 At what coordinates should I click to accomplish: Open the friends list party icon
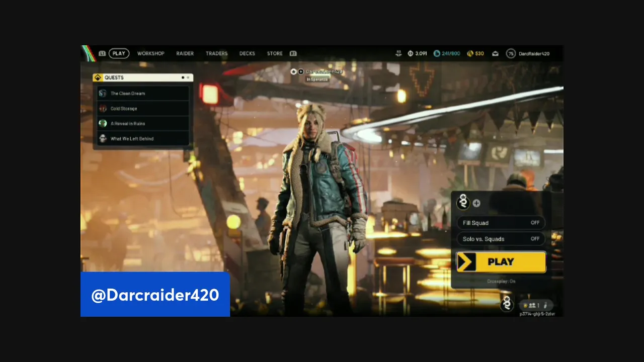[532, 305]
